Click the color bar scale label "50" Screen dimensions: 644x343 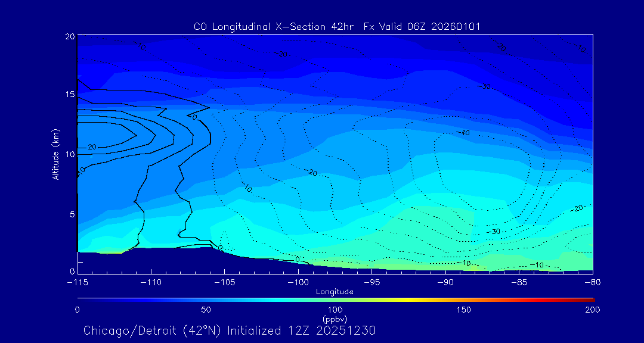[206, 310]
